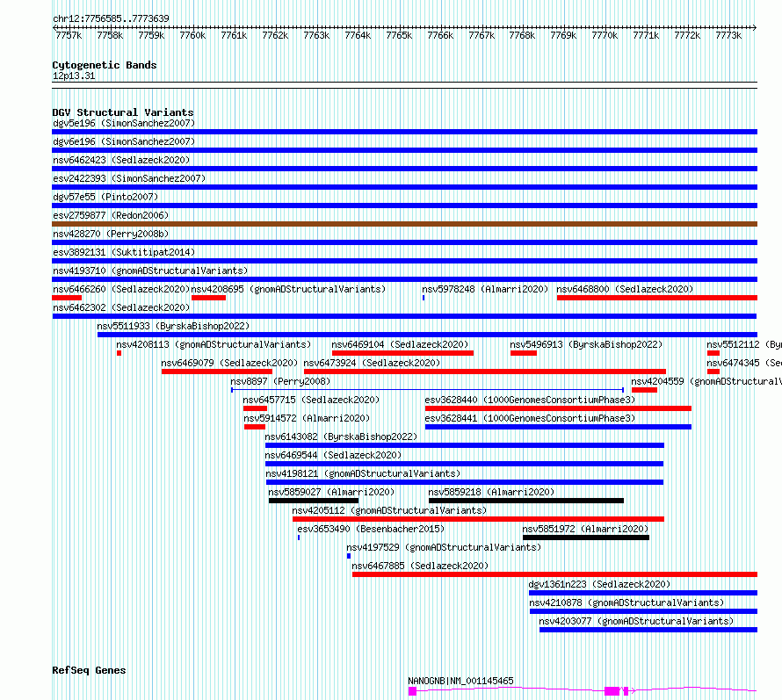Select the nsv5512112 variant label

coord(744,344)
